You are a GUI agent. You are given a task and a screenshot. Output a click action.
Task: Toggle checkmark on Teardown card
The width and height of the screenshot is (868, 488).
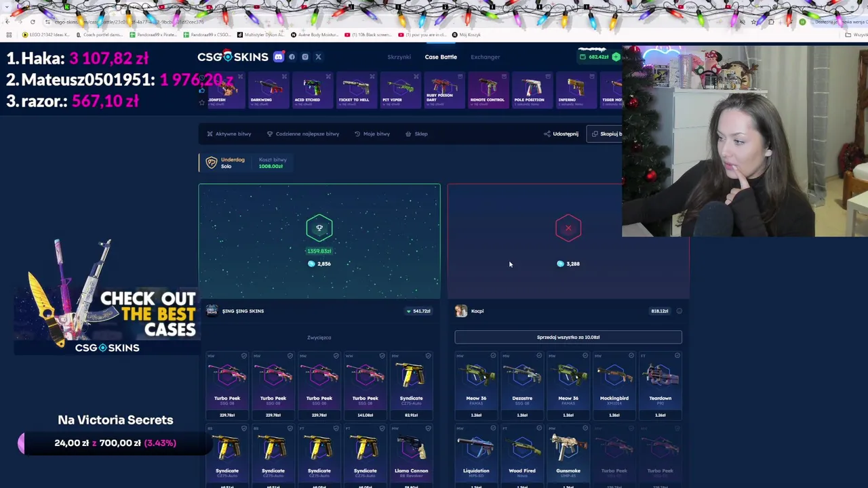click(x=677, y=356)
